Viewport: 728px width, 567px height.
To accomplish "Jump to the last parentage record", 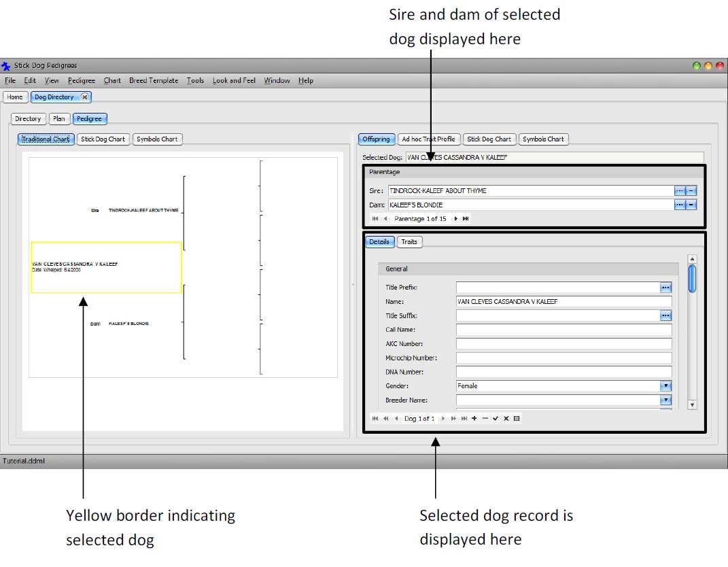I will click(464, 218).
